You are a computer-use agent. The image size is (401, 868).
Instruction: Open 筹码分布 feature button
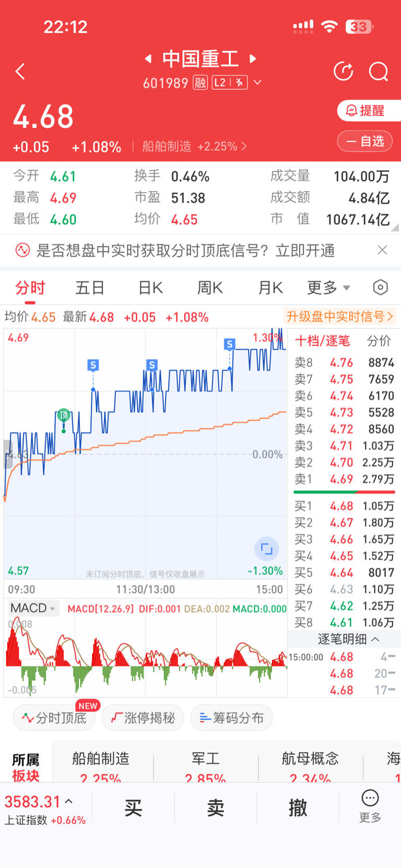(x=231, y=718)
